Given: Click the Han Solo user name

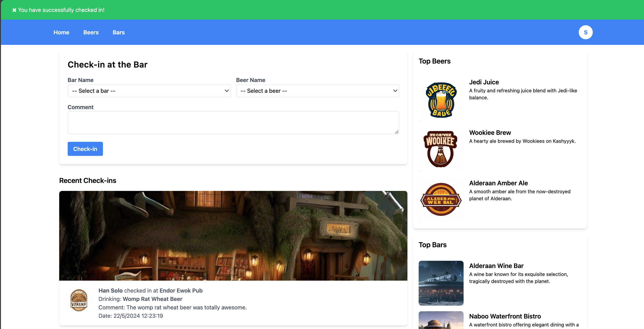Looking at the screenshot, I should pyautogui.click(x=110, y=290).
